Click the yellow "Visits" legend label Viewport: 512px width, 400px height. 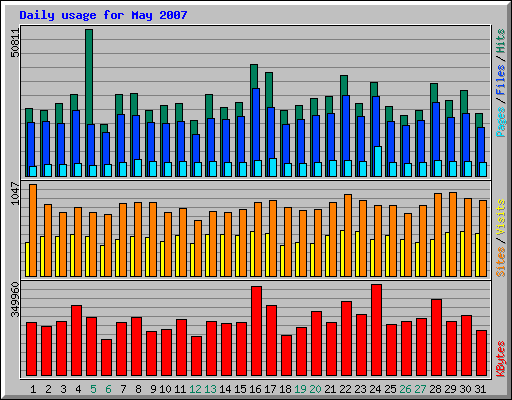(500, 217)
